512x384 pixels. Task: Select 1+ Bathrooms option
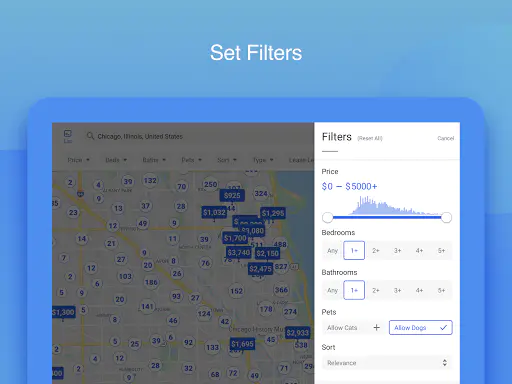pos(354,290)
